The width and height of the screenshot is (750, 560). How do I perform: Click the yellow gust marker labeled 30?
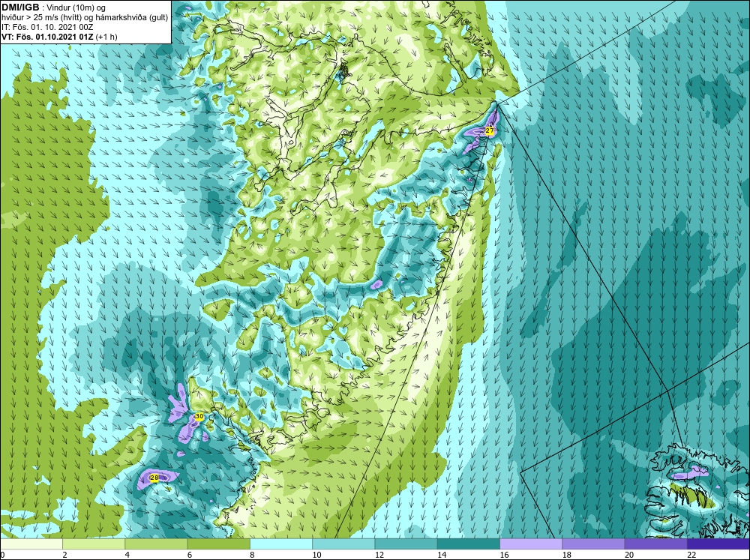pyautogui.click(x=199, y=417)
